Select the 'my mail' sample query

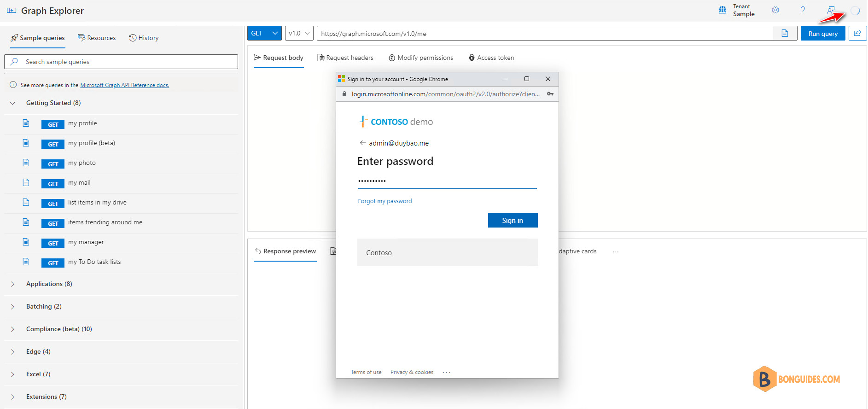coord(79,183)
